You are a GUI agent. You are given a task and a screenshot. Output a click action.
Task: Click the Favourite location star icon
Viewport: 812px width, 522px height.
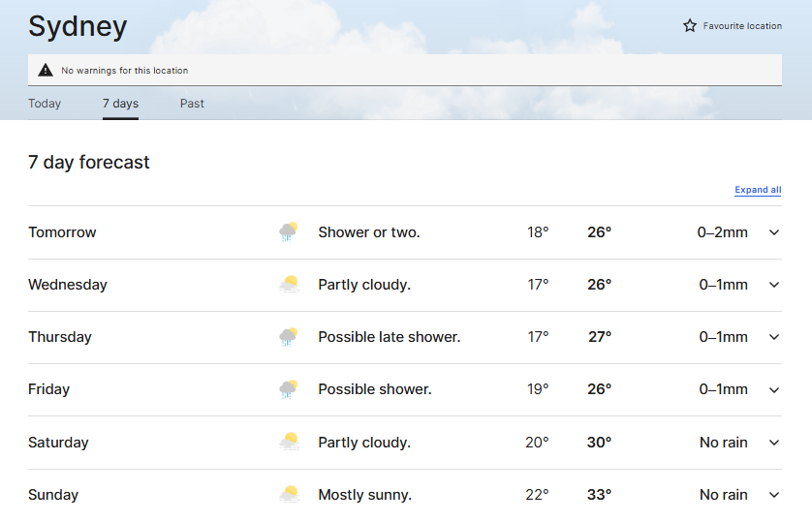pyautogui.click(x=690, y=26)
